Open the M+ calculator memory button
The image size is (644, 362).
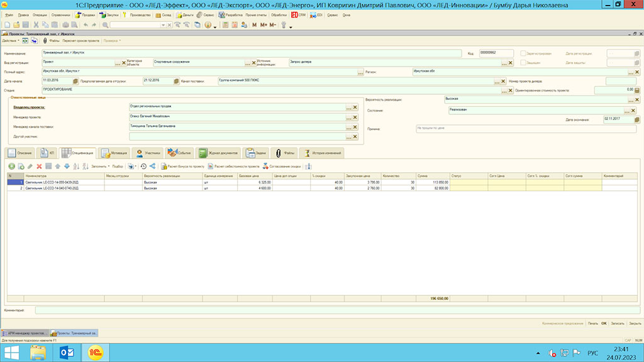(x=264, y=25)
